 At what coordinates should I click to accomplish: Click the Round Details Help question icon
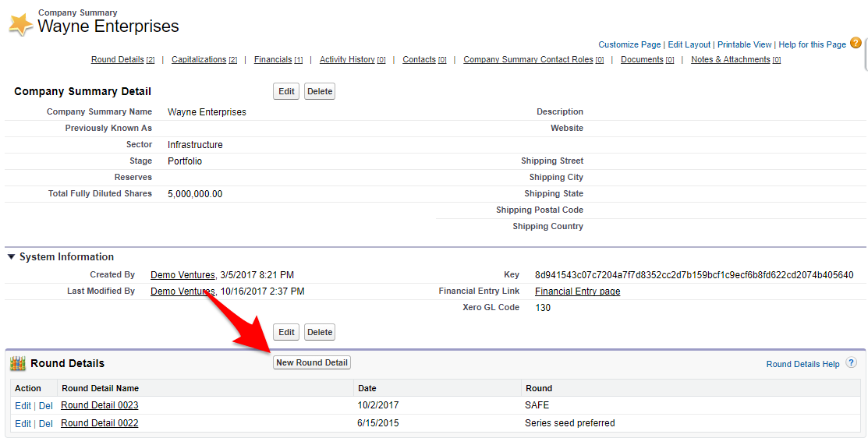tap(852, 362)
